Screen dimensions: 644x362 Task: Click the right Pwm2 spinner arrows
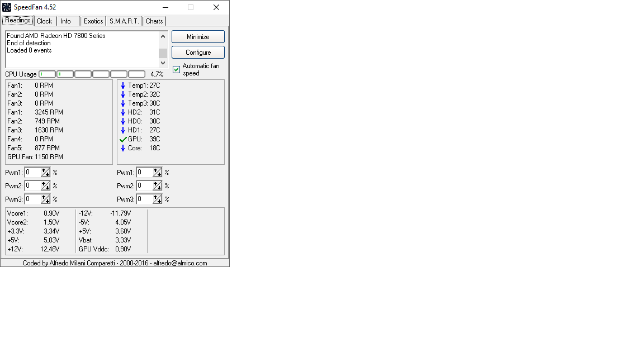[x=157, y=186]
